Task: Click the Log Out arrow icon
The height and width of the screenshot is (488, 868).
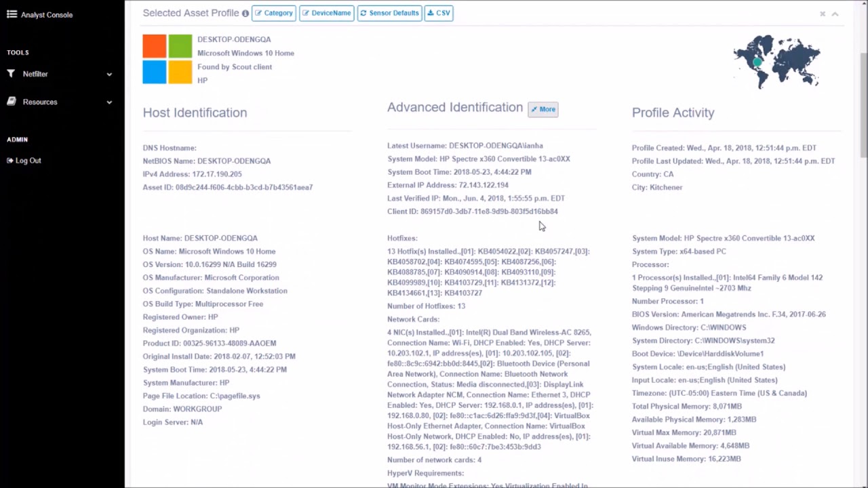Action: 10,161
